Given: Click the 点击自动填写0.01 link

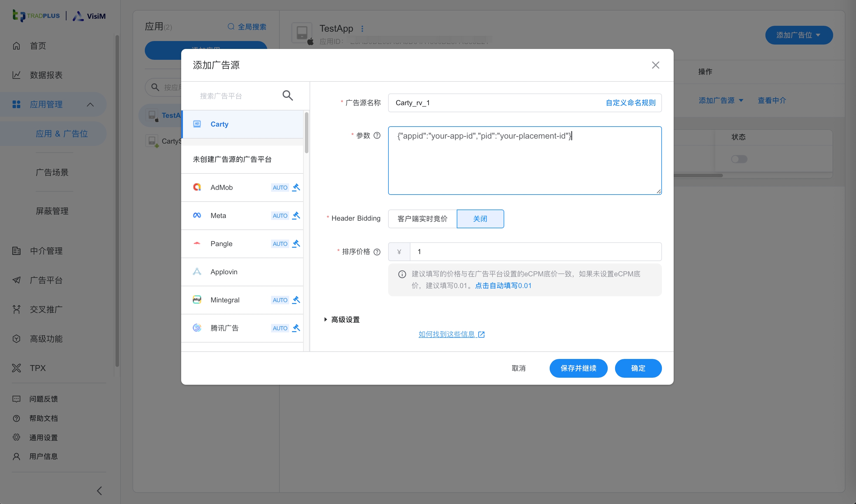Looking at the screenshot, I should 503,286.
